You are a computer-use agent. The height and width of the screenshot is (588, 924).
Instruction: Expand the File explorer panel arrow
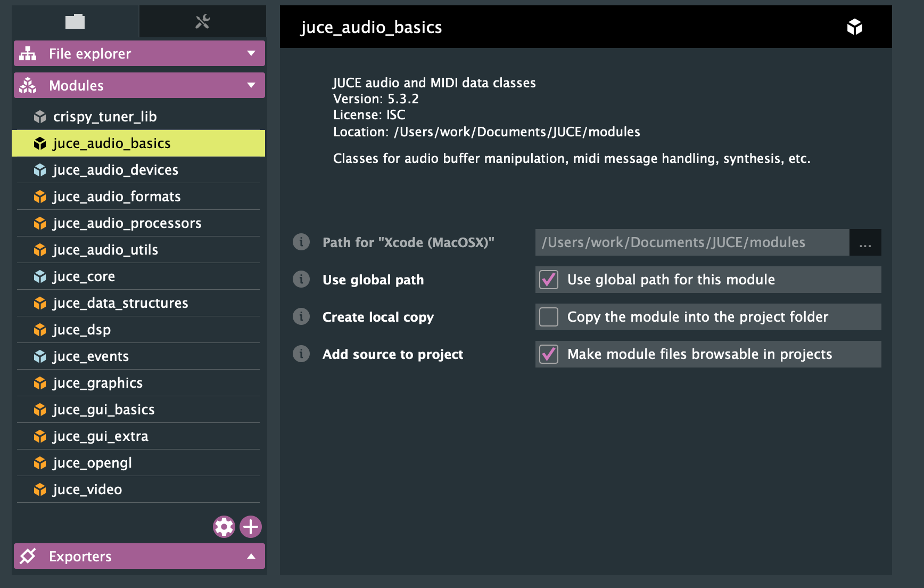(x=251, y=53)
